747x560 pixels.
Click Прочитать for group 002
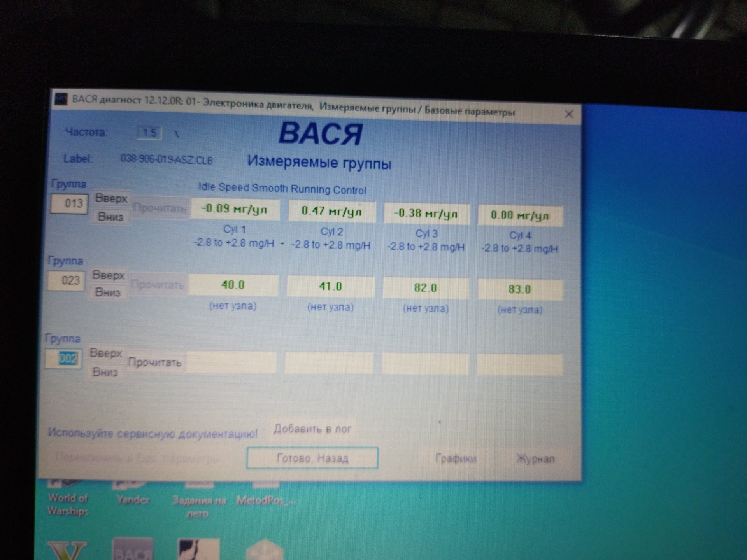155,362
